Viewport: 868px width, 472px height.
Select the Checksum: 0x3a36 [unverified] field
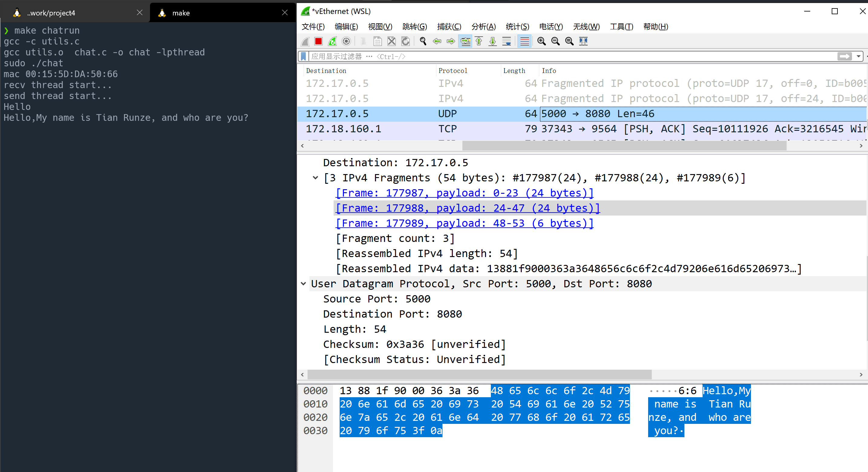(x=414, y=344)
